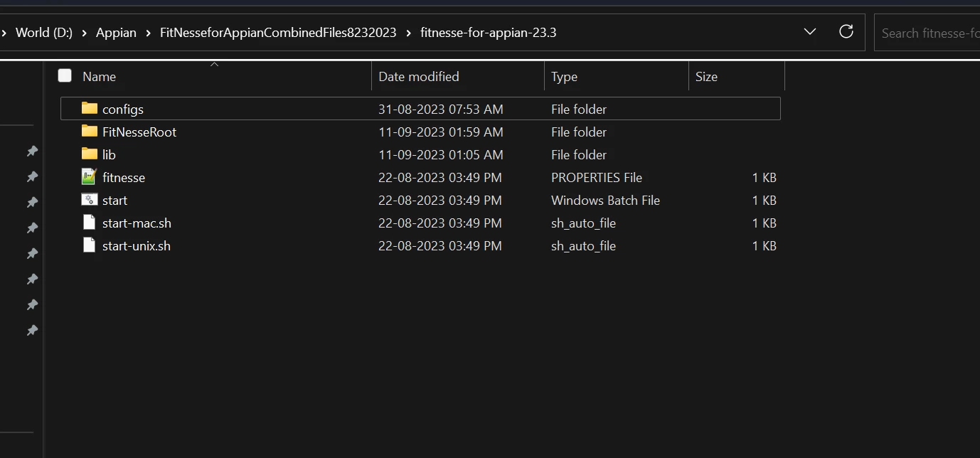Expand the chevron after Appian in path
Viewport: 980px width, 458px height.
click(149, 33)
